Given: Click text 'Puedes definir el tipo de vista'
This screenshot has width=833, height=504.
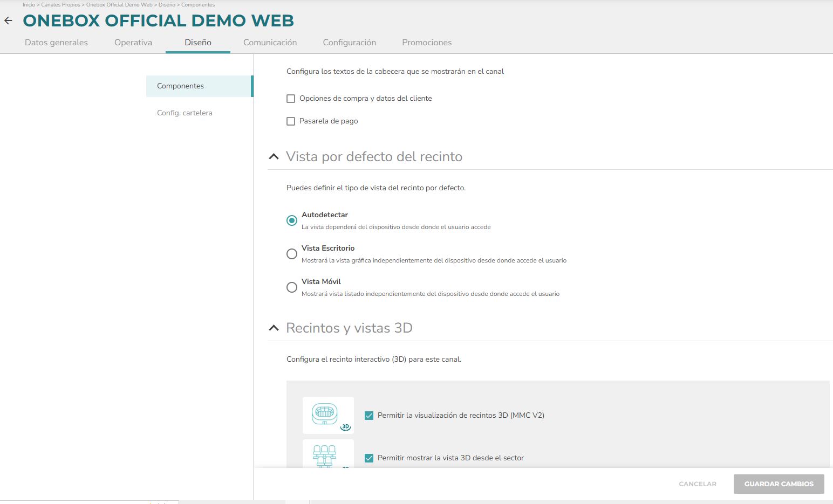Looking at the screenshot, I should click(x=375, y=188).
